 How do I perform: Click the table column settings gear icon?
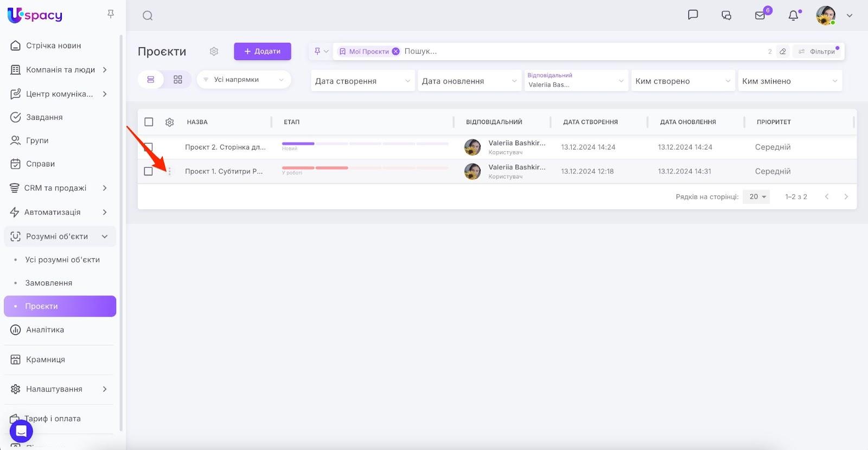pyautogui.click(x=170, y=123)
